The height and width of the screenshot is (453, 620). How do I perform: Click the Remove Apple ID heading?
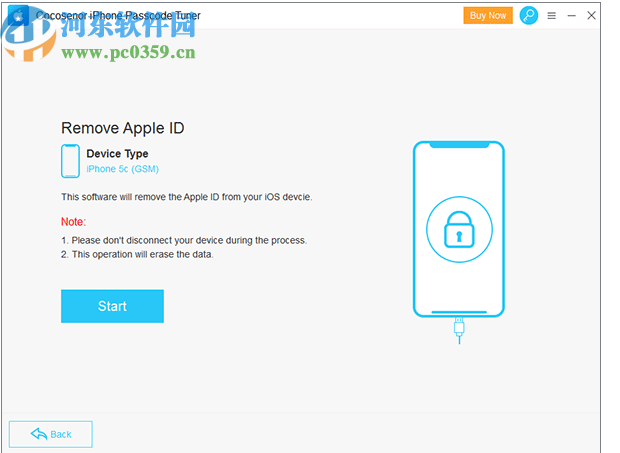[123, 128]
